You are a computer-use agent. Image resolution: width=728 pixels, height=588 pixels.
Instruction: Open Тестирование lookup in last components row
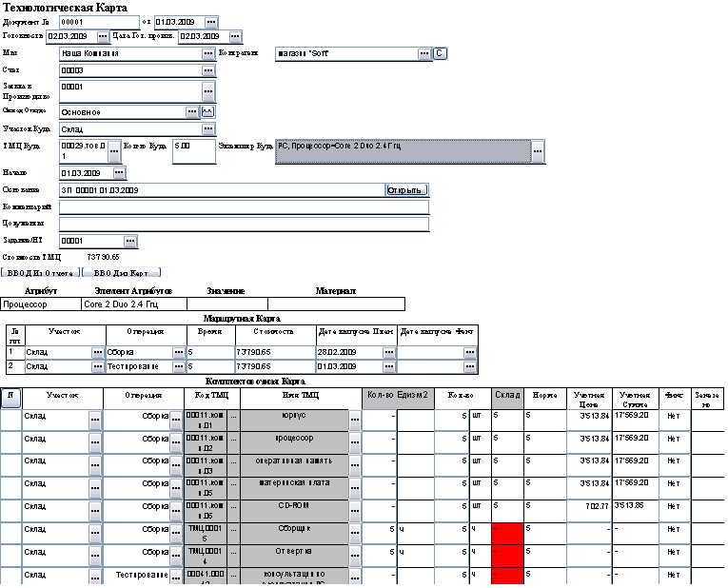point(175,578)
